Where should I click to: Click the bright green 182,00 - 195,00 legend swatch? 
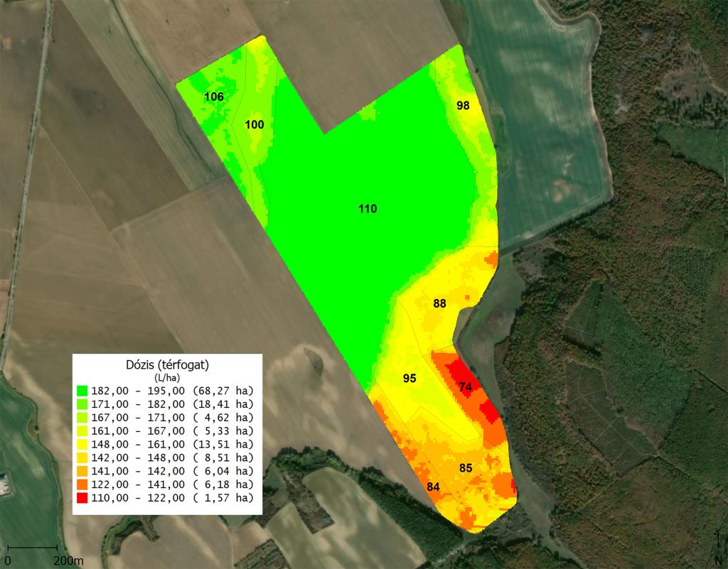(82, 391)
